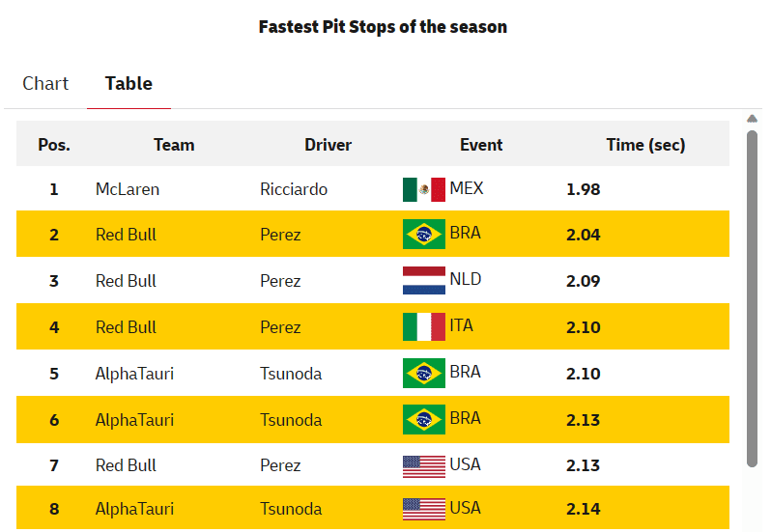This screenshot has height=532, width=771.
Task: Click the Netherlands flag icon
Action: (423, 281)
